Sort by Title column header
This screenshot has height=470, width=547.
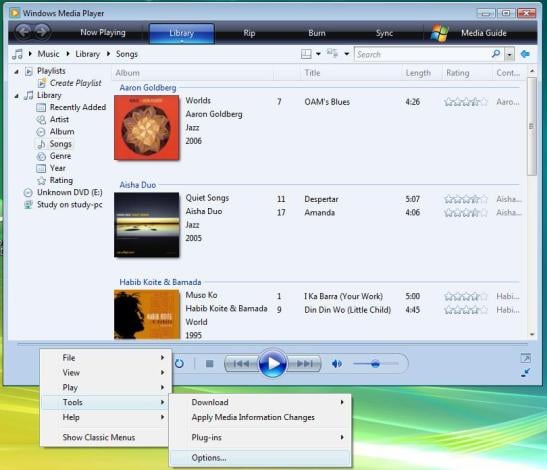click(x=351, y=73)
